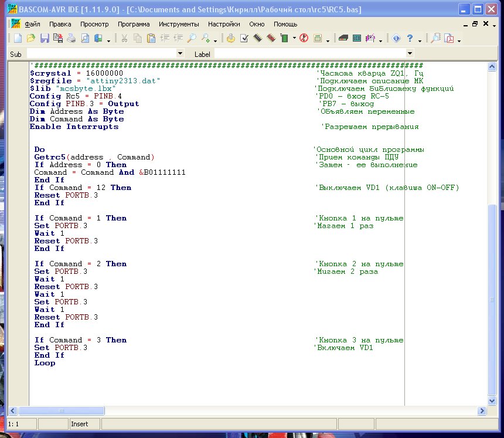Click the Print icon in toolbar
Image resolution: width=504 pixels, height=438 pixels.
tap(71, 39)
